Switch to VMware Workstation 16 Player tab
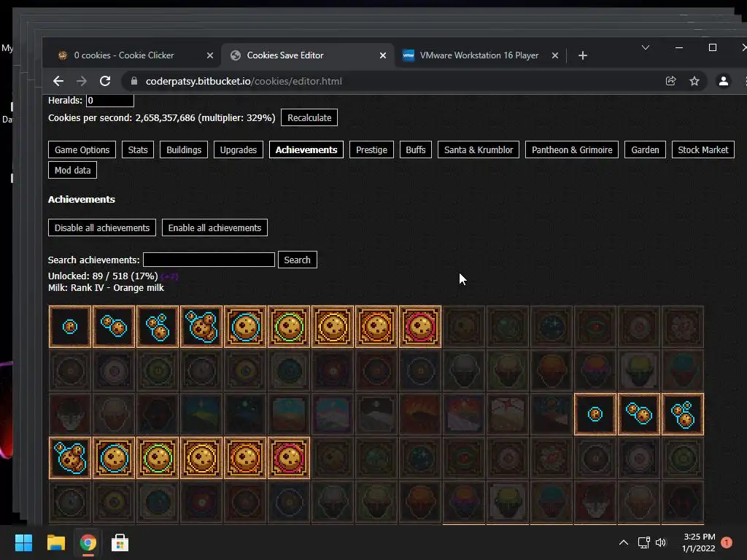This screenshot has width=747, height=560. (x=479, y=55)
